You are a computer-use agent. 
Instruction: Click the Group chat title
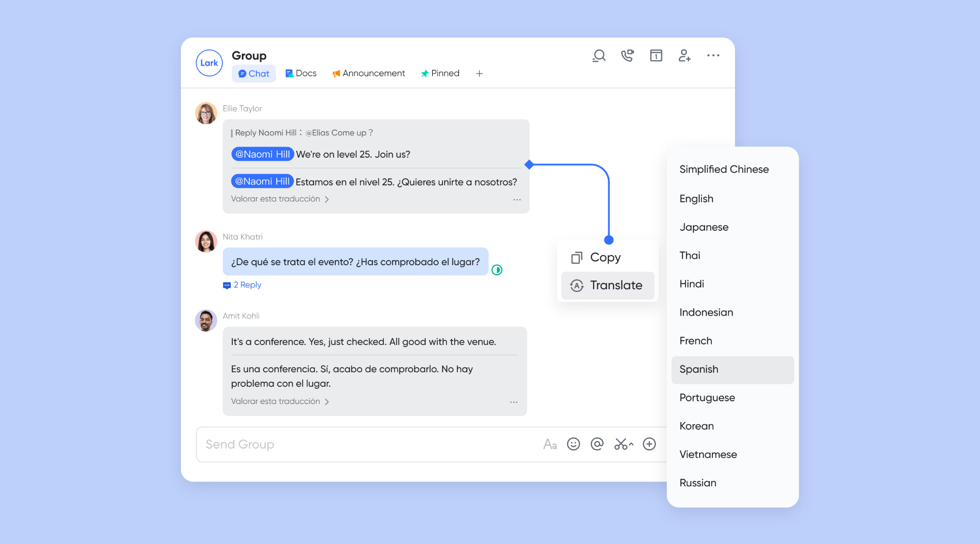pos(249,56)
